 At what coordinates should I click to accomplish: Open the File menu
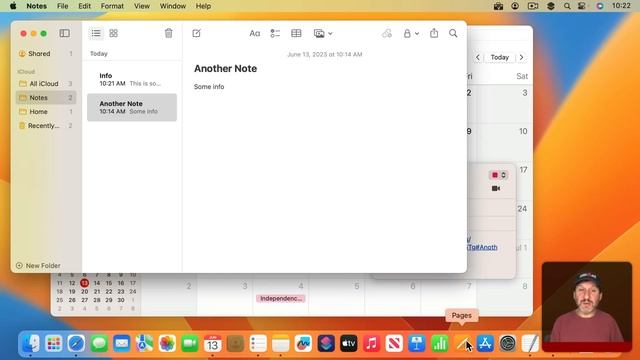pos(62,6)
